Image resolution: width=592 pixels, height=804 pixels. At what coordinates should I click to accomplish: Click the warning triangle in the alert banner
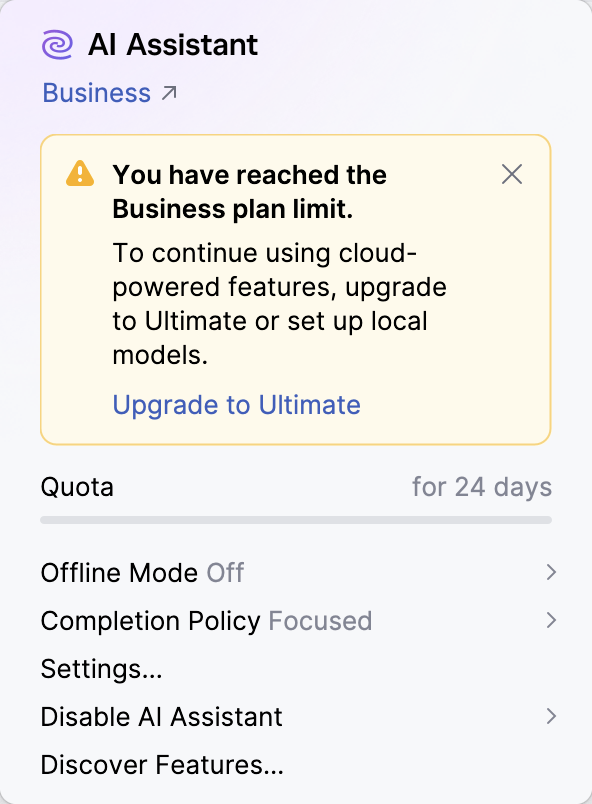(78, 174)
